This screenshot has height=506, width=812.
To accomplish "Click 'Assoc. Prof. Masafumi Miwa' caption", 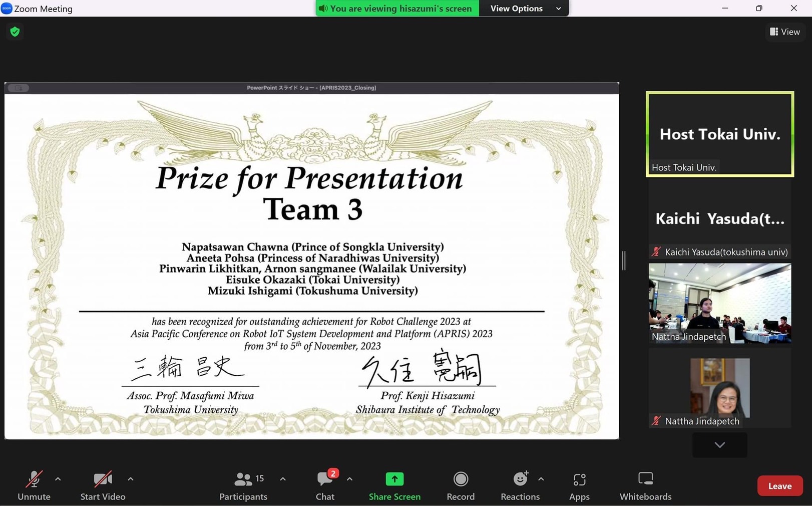I will coord(190,396).
